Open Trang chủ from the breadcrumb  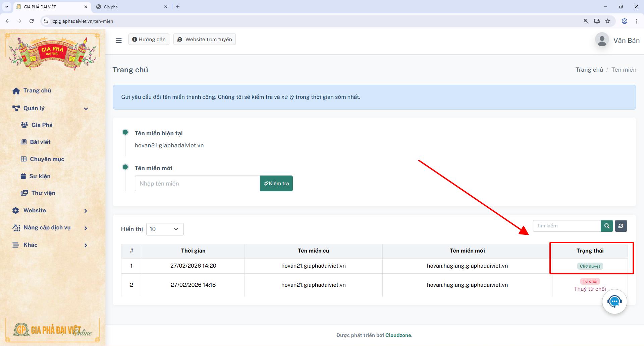click(x=589, y=69)
